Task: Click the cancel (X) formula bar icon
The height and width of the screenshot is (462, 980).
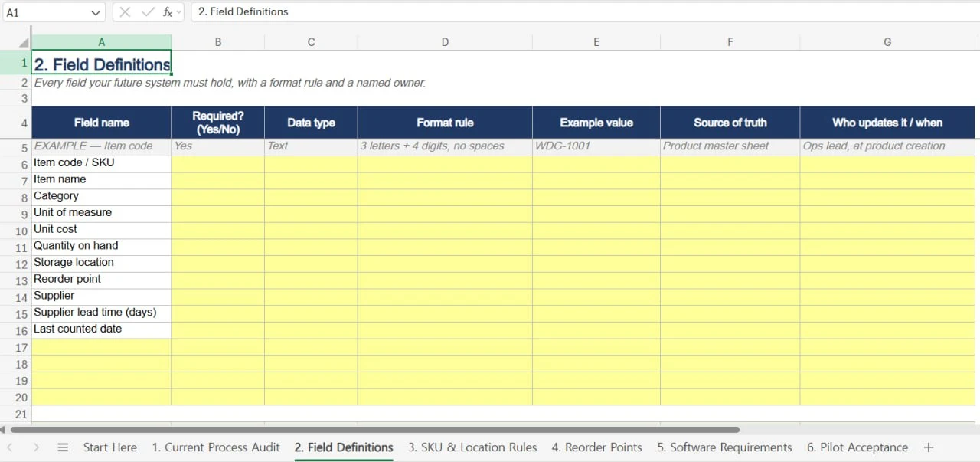Action: coord(126,12)
